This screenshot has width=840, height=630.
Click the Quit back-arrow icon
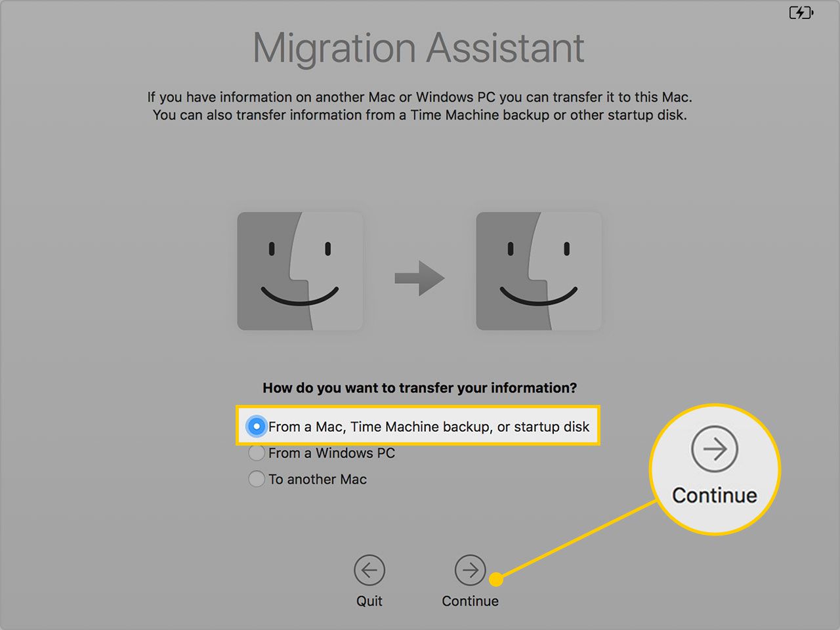[369, 570]
